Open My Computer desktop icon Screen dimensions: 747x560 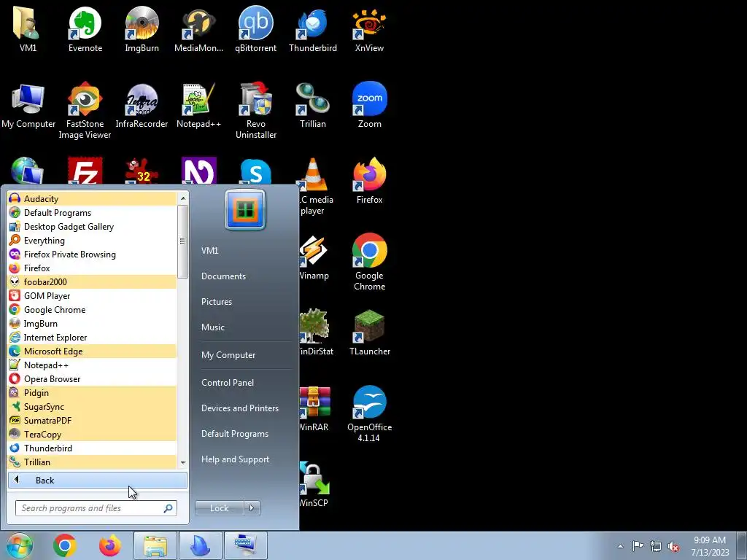tap(28, 106)
